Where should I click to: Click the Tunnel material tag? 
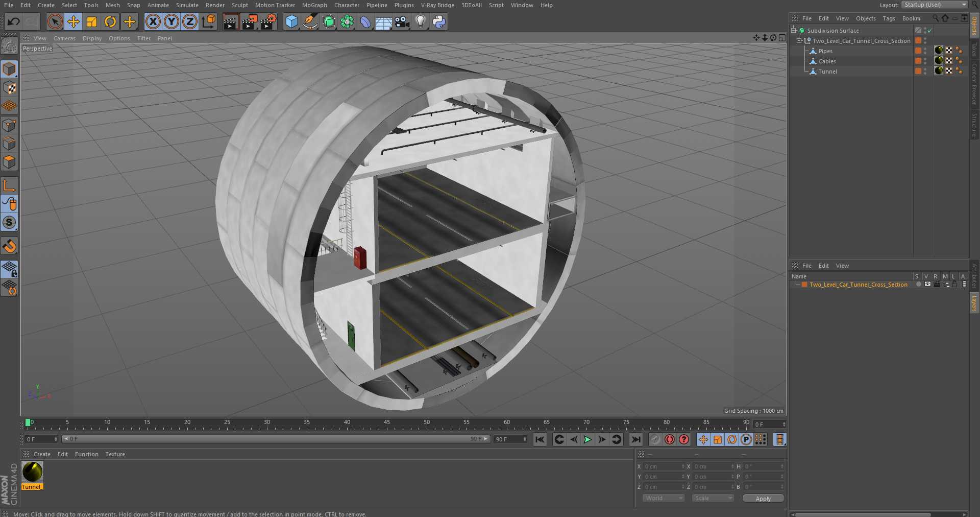coord(939,70)
